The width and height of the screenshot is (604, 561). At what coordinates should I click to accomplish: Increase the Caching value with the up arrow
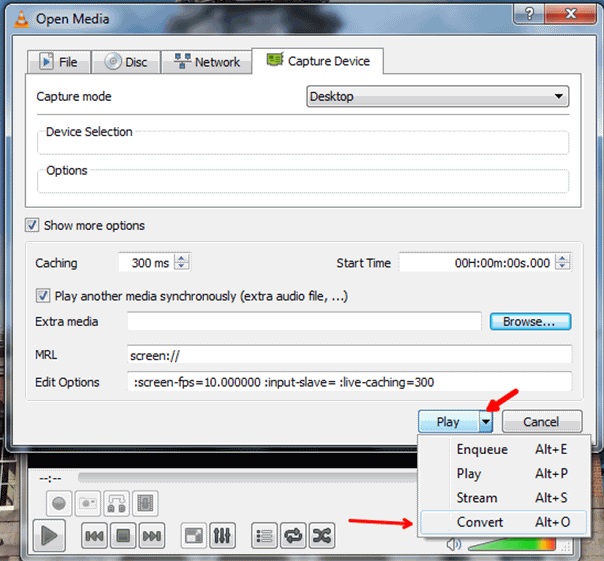(181, 258)
